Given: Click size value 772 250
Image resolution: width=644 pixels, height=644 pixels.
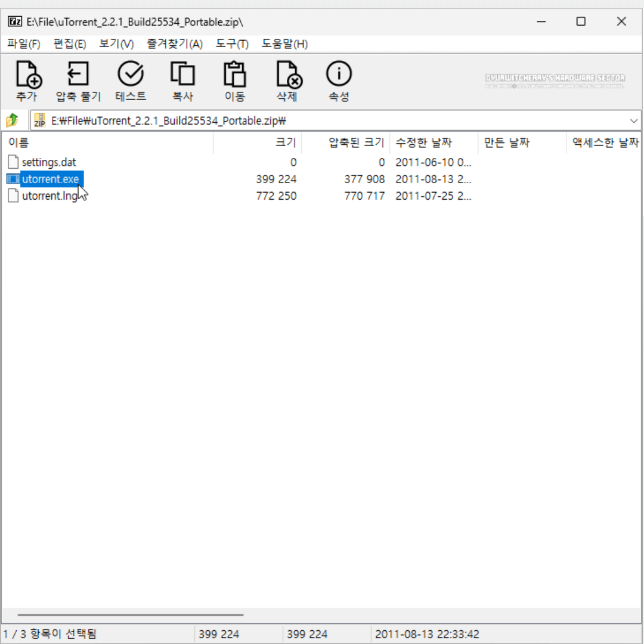Looking at the screenshot, I should tap(276, 196).
